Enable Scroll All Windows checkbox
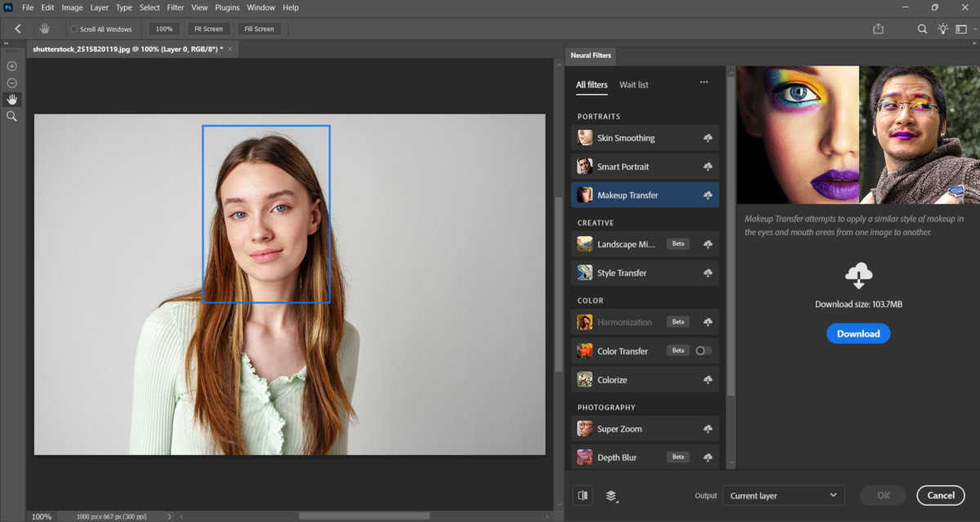The image size is (980, 522). (73, 29)
